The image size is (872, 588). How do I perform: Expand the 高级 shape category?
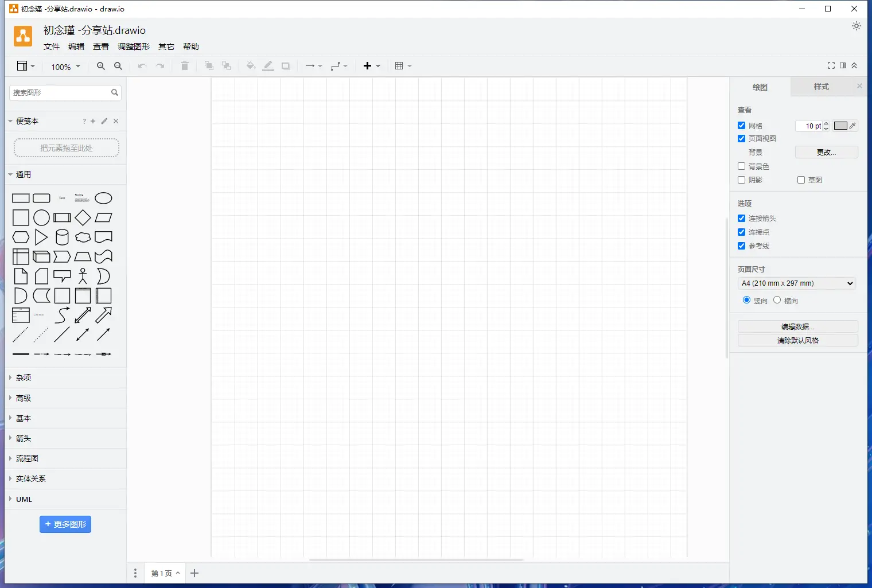(x=65, y=398)
